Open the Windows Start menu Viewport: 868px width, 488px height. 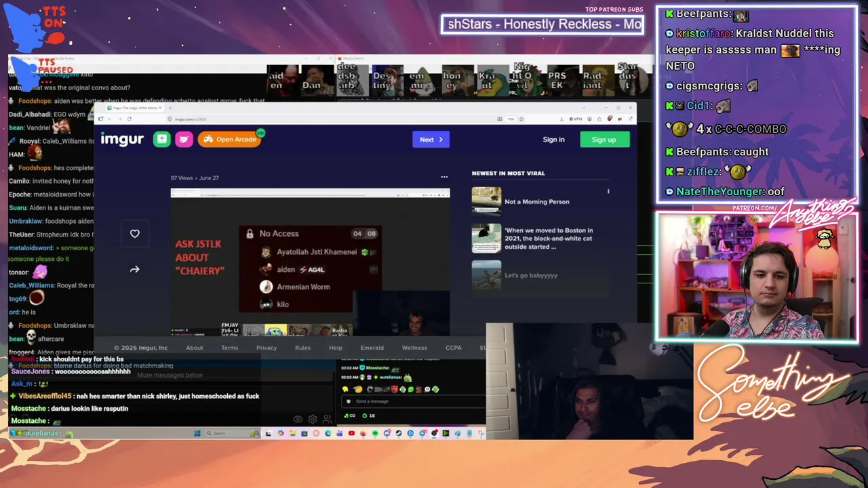click(199, 433)
